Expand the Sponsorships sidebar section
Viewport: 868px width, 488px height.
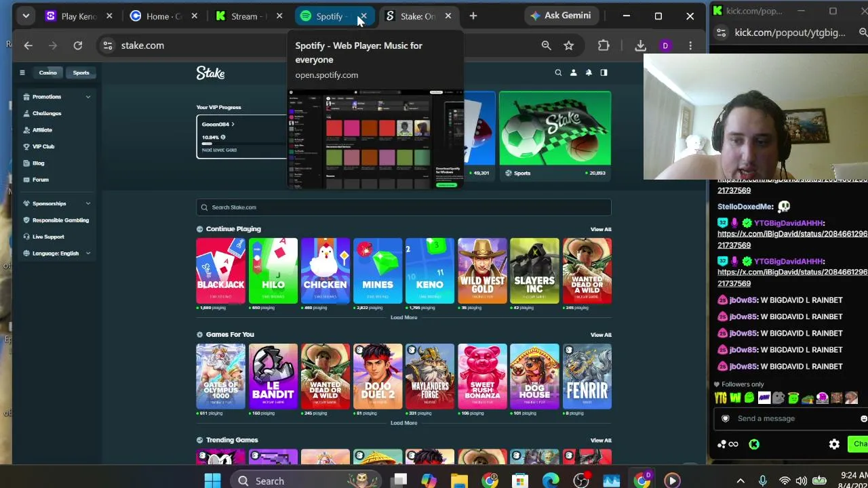tap(57, 203)
